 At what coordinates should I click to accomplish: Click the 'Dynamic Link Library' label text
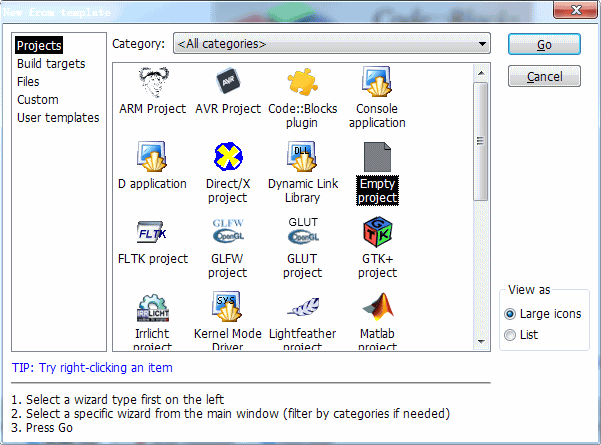(303, 190)
